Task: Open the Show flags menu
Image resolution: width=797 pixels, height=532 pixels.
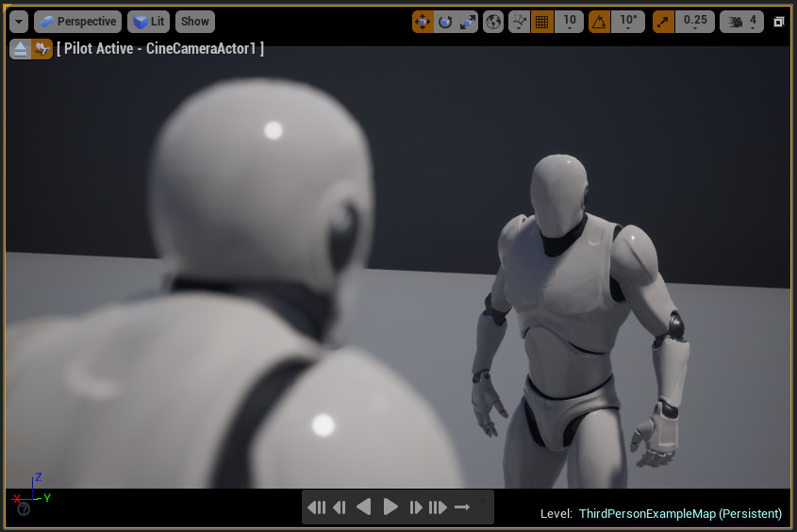Action: [x=194, y=22]
